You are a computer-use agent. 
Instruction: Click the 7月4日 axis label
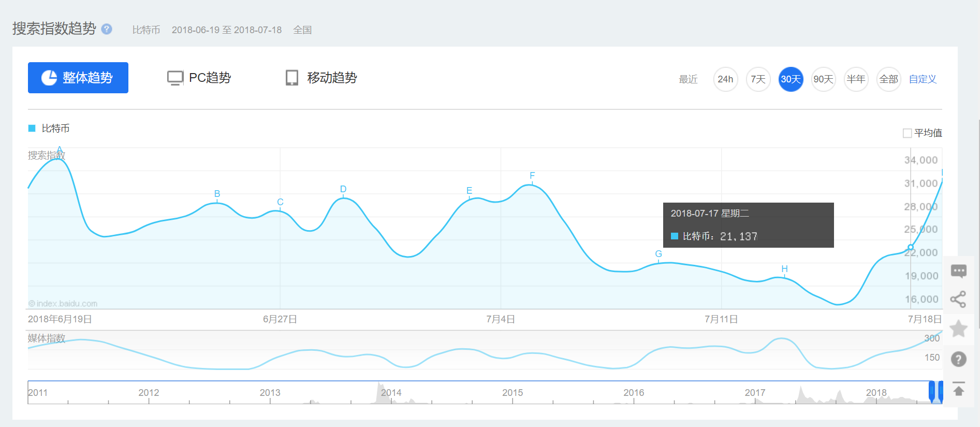(501, 319)
